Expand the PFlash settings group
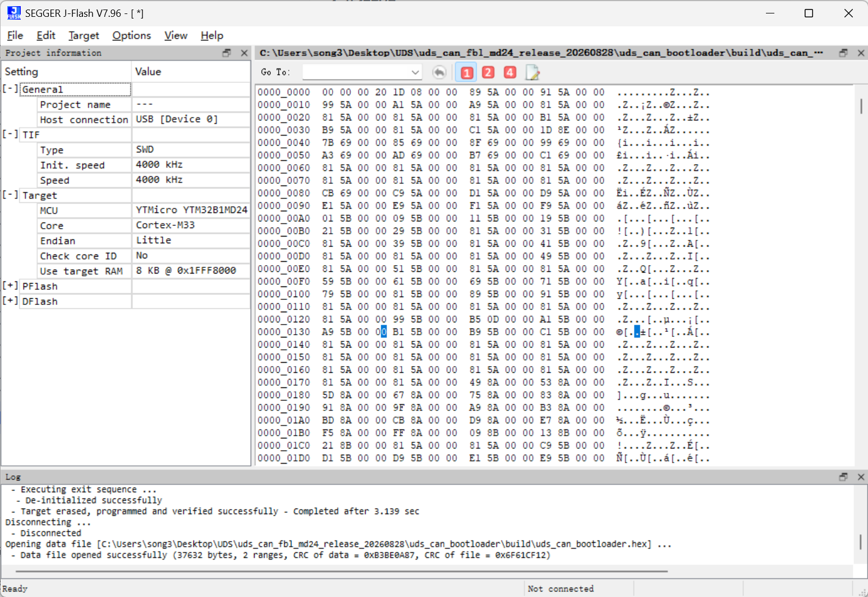Image resolution: width=868 pixels, height=597 pixels. pyautogui.click(x=10, y=285)
